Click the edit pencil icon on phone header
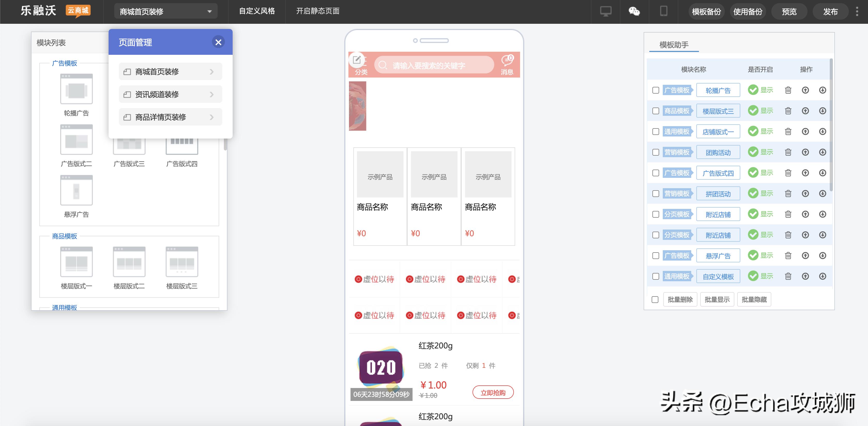Image resolution: width=868 pixels, height=426 pixels. pos(357,60)
